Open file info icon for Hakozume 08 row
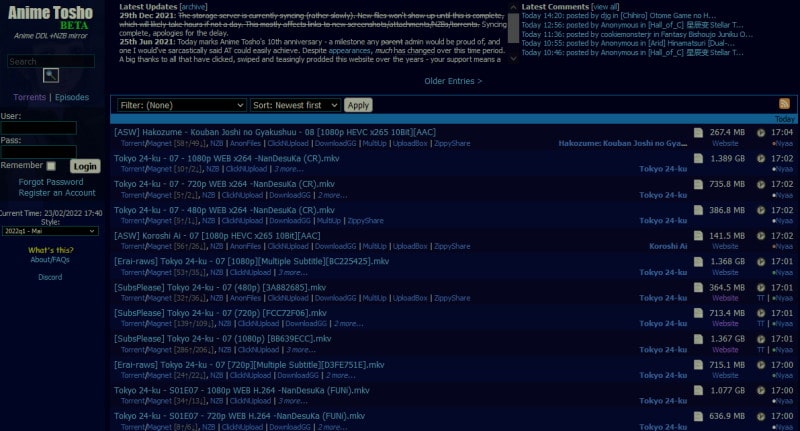Screen dimensions: 800x431 pos(698,133)
